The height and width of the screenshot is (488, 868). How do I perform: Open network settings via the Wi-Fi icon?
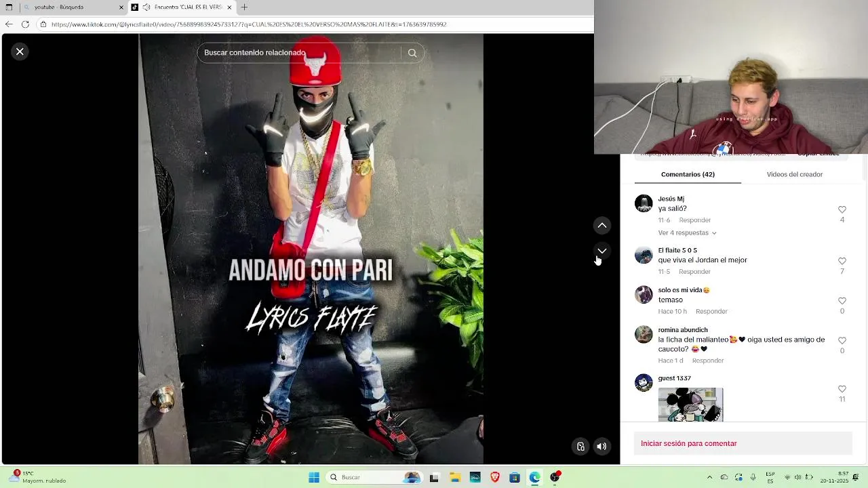787,477
